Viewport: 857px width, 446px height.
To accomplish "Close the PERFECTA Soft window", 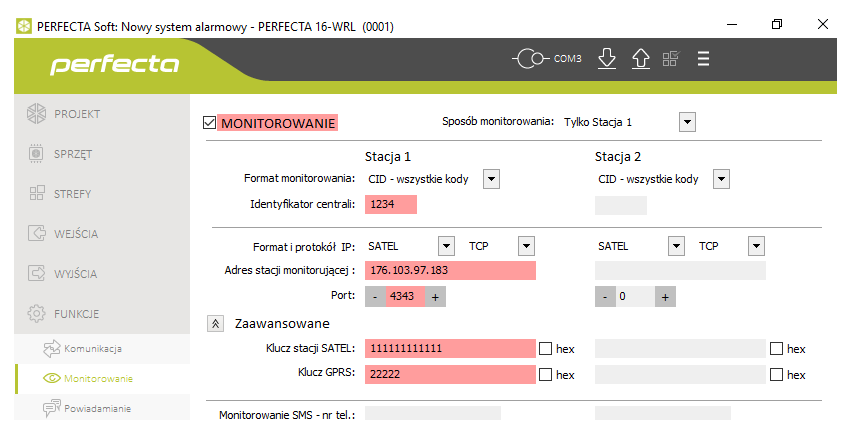I will click(823, 24).
